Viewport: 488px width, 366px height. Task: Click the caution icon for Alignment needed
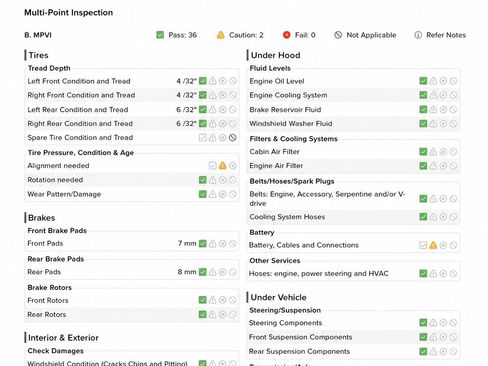point(222,166)
